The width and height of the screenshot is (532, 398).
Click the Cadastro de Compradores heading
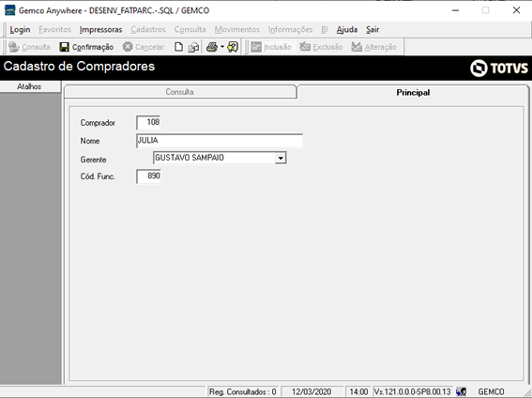click(x=79, y=66)
